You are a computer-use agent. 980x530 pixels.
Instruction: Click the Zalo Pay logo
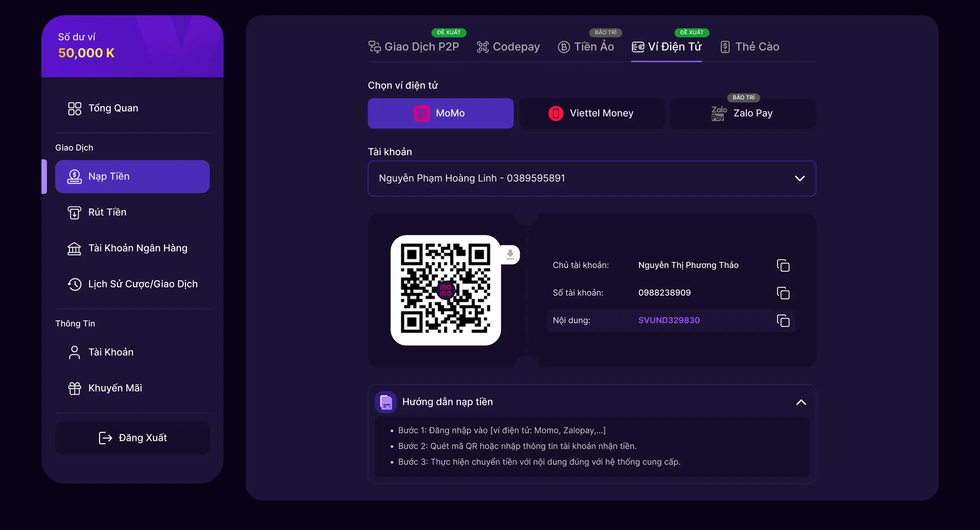click(x=719, y=113)
